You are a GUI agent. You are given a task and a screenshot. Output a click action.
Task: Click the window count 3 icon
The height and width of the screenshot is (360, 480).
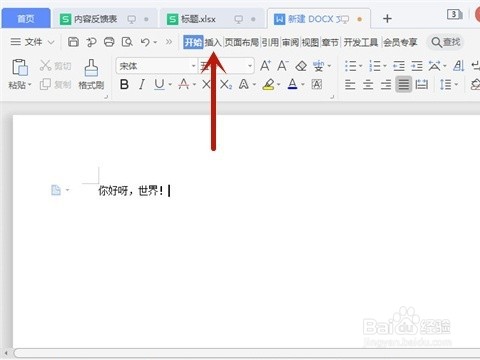[x=454, y=14]
